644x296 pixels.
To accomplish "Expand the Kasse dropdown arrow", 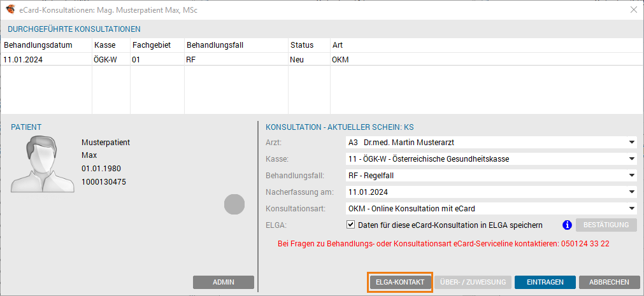I will tap(631, 159).
